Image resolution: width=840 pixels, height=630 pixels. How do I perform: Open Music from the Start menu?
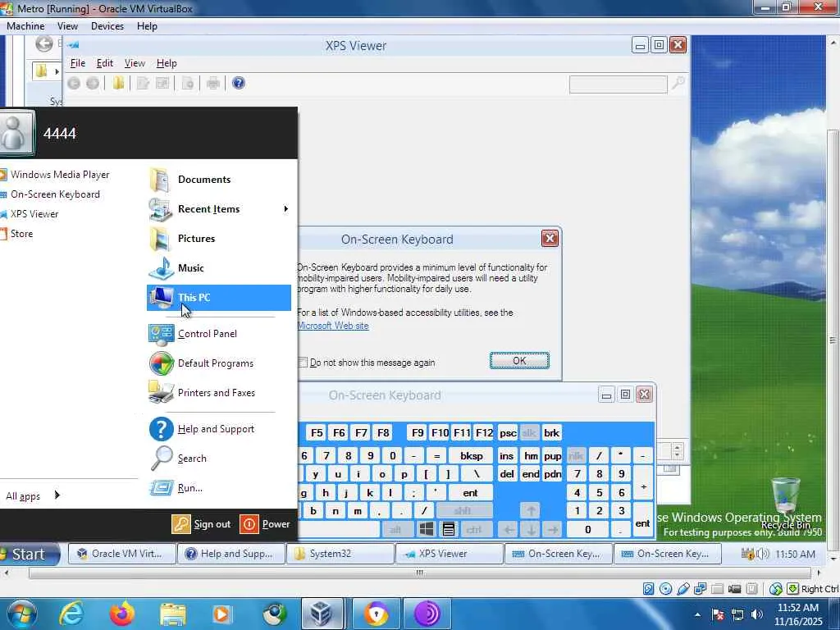click(x=190, y=268)
